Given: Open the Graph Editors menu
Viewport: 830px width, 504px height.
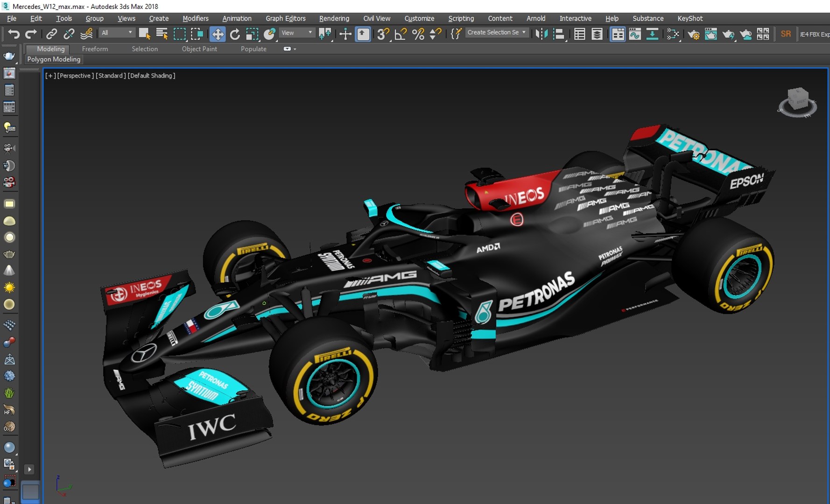Looking at the screenshot, I should (x=285, y=18).
